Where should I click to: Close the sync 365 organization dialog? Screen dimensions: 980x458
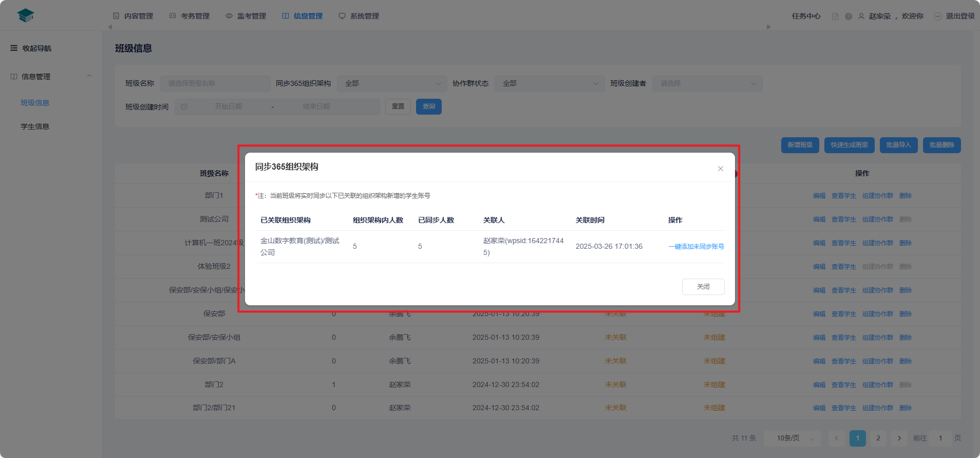[720, 169]
